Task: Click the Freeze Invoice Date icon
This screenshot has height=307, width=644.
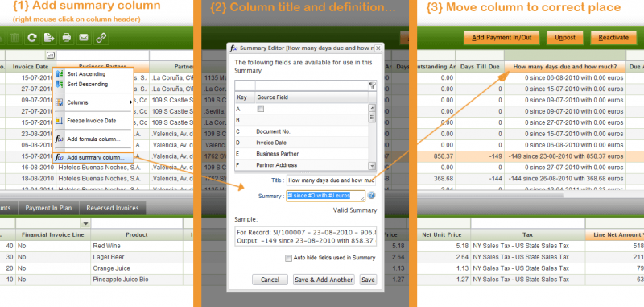Action: tap(59, 121)
